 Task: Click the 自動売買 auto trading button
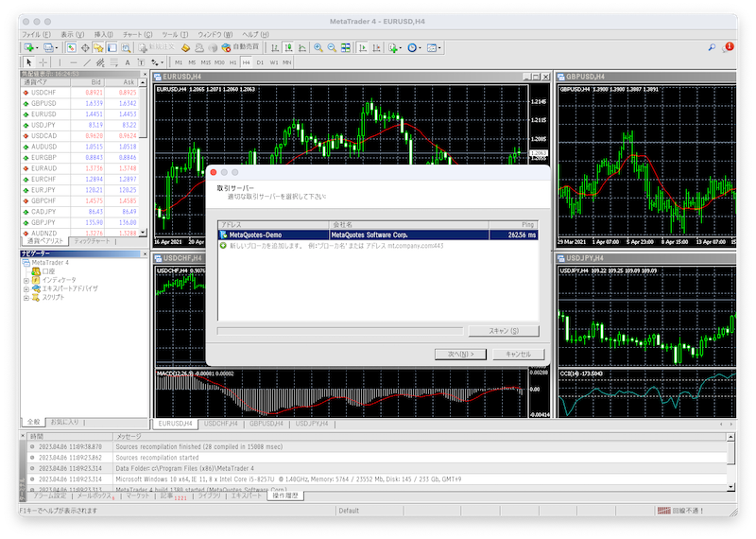[x=241, y=47]
